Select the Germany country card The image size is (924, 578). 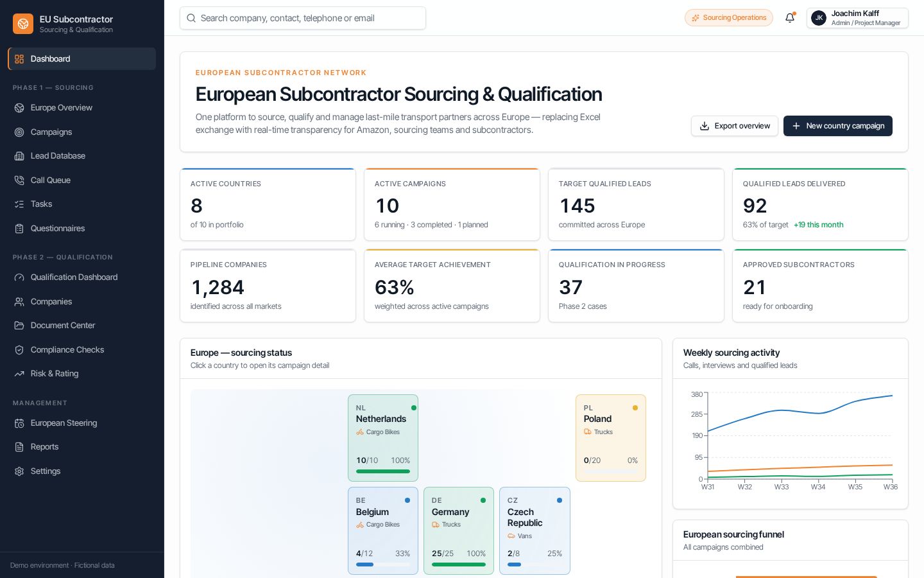pyautogui.click(x=459, y=530)
